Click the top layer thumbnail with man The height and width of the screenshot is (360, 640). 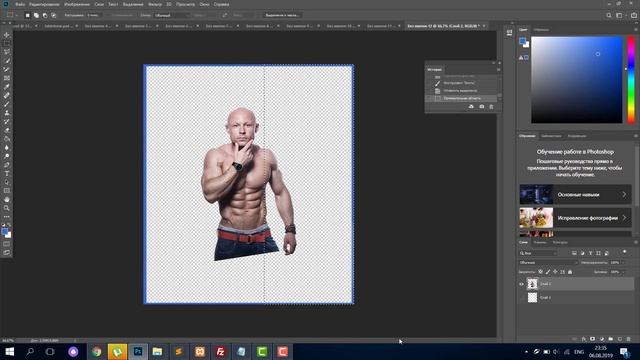point(532,284)
